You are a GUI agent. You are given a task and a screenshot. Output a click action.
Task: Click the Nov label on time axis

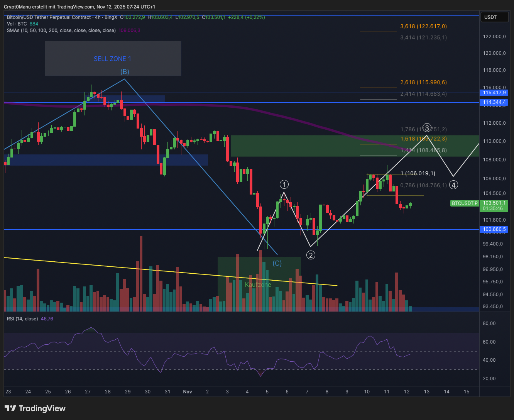pyautogui.click(x=188, y=392)
